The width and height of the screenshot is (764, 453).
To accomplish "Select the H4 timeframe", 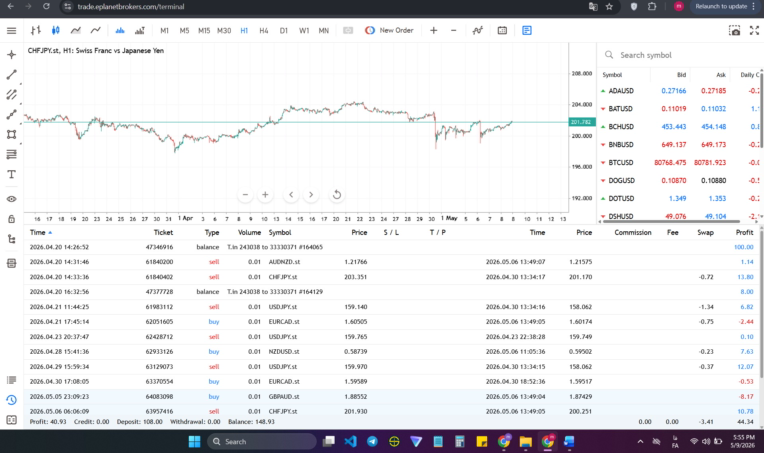I will pos(264,30).
